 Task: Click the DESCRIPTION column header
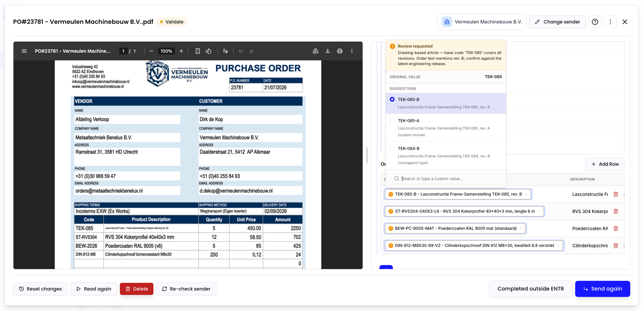pyautogui.click(x=582, y=179)
